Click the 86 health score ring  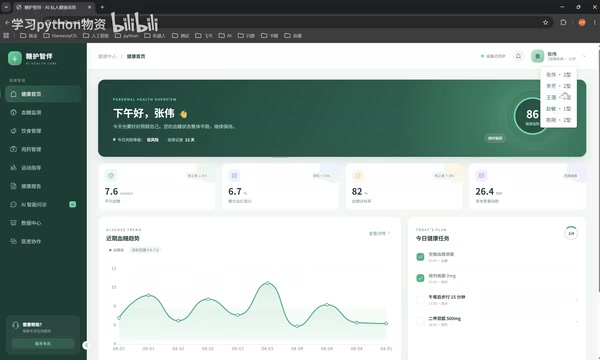click(x=532, y=116)
